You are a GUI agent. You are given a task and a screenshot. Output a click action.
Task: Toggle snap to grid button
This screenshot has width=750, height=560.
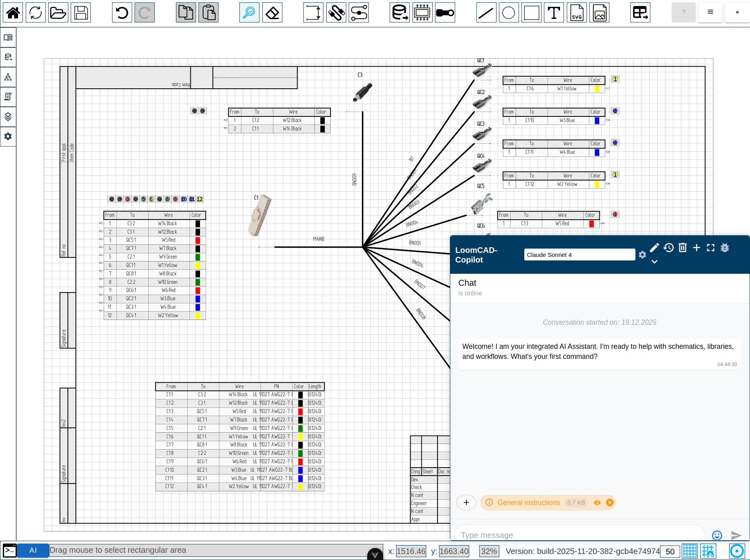708,551
